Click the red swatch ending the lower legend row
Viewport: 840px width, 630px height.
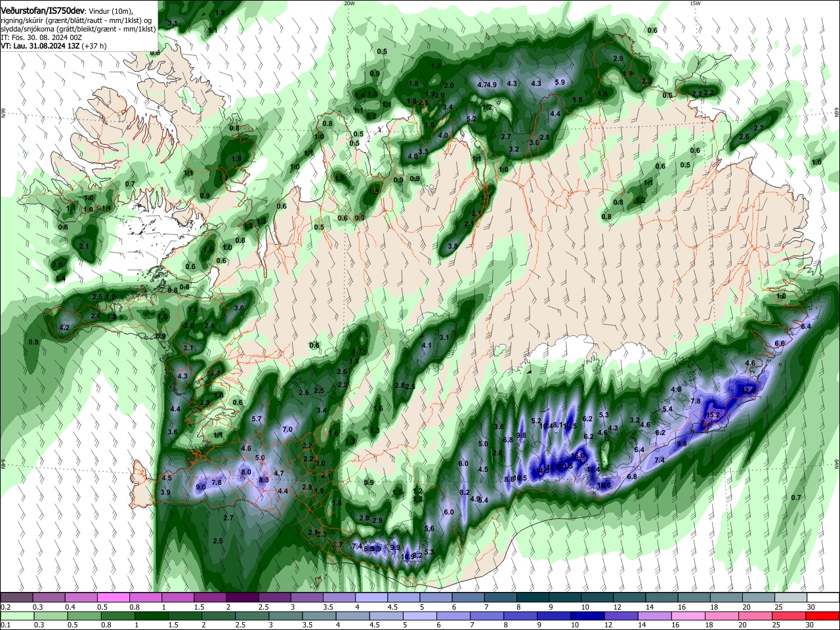(823, 616)
